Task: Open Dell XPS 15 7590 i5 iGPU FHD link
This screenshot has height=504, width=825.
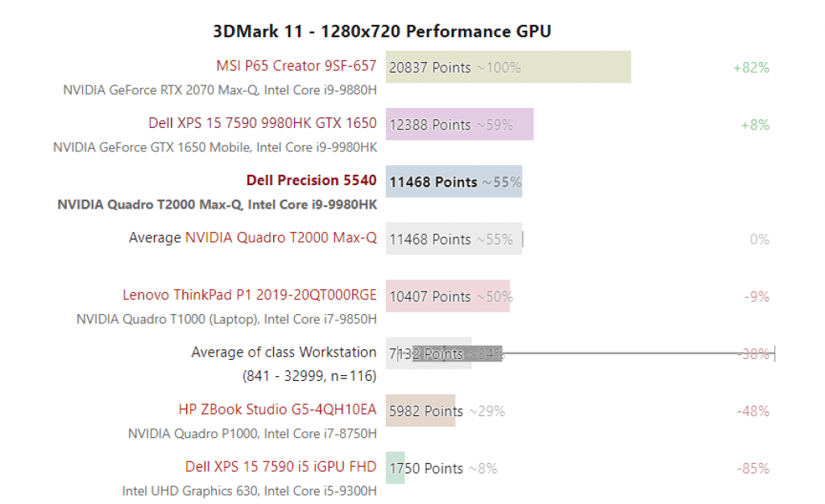Action: coord(280,467)
